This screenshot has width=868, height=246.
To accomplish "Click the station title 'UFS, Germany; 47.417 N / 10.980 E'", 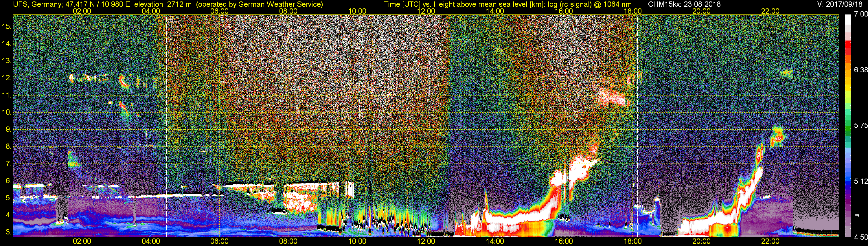I will 72,4.
